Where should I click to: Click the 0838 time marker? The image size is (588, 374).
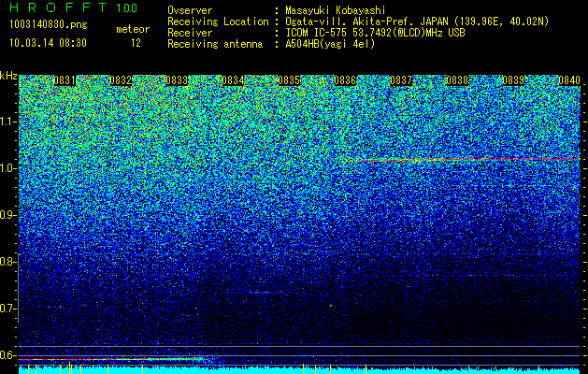coord(457,80)
